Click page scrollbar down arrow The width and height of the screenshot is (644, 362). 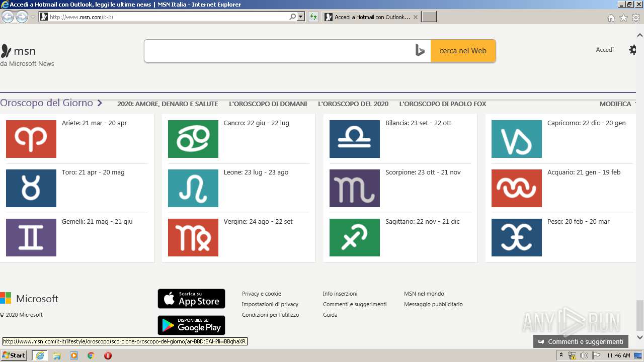pos(640,337)
